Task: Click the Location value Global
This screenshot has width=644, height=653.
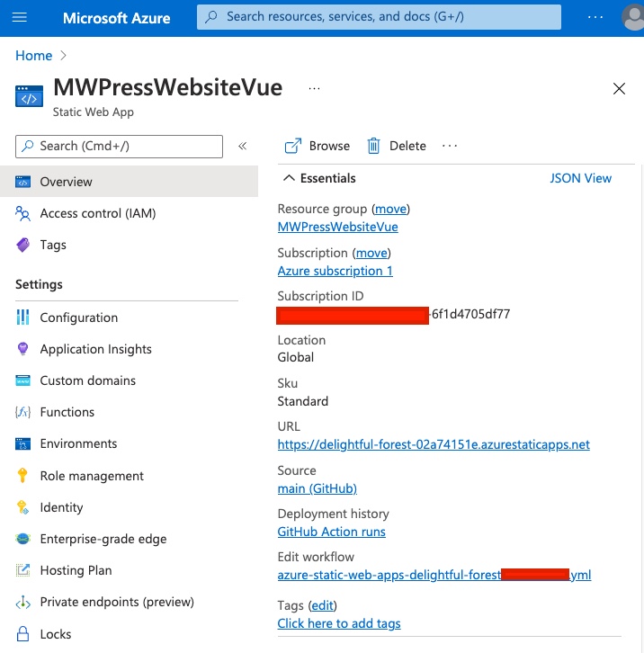Action: point(296,357)
